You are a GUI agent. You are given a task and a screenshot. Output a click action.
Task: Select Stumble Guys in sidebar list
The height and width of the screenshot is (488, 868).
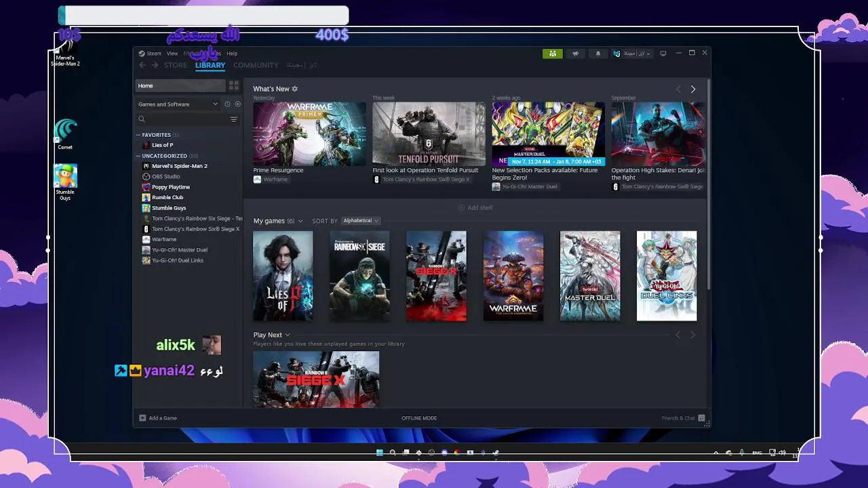pyautogui.click(x=169, y=208)
